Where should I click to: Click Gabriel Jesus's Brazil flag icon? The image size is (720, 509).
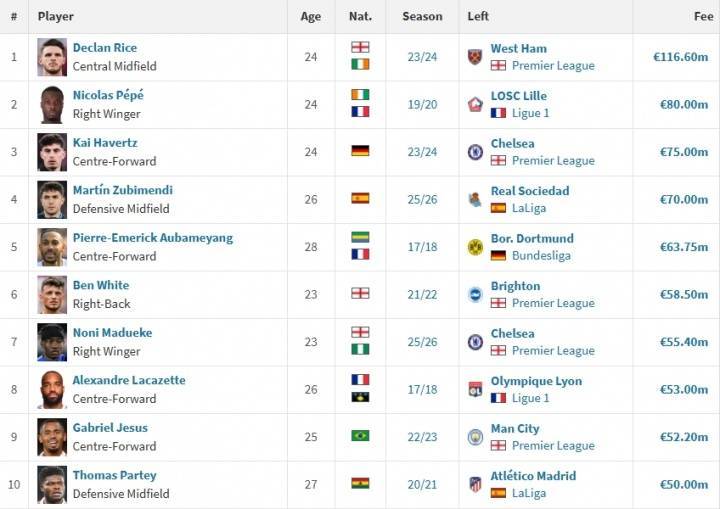point(360,435)
